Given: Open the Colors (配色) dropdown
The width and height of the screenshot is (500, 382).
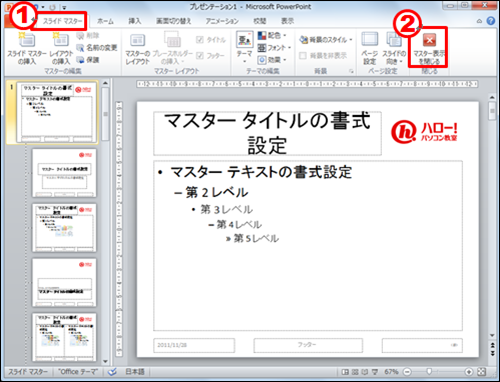Looking at the screenshot, I should (x=272, y=35).
